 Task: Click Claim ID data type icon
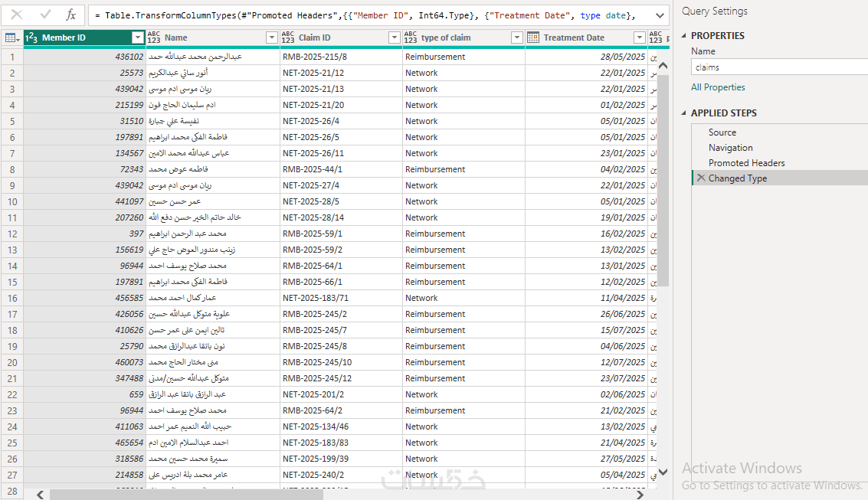[288, 37]
